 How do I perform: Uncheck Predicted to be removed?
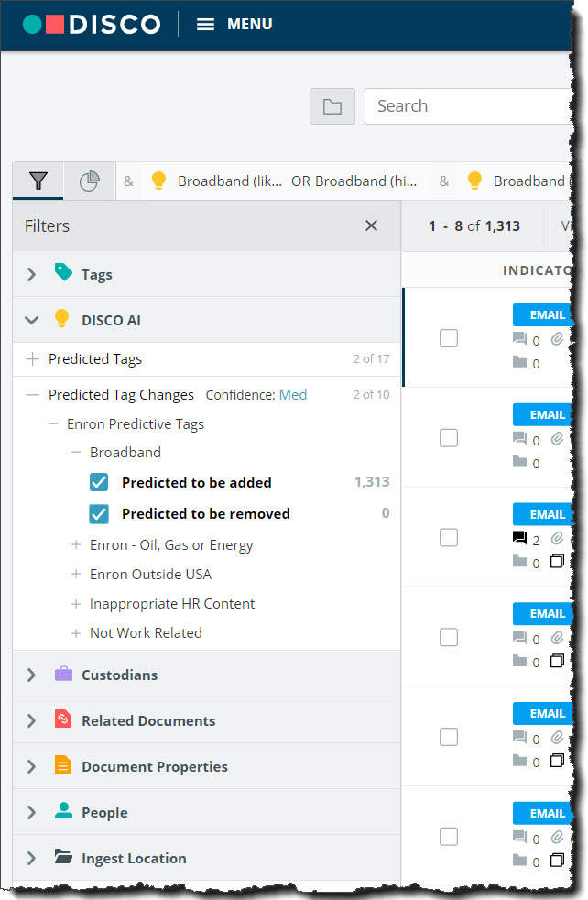99,513
